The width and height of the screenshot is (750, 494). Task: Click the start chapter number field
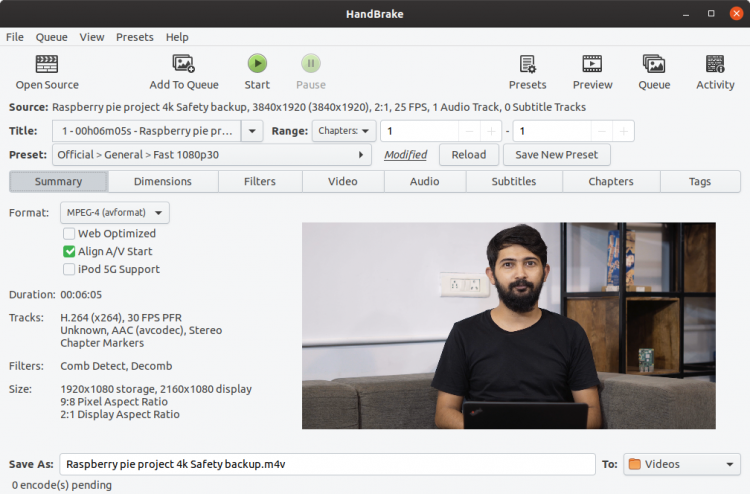(420, 131)
